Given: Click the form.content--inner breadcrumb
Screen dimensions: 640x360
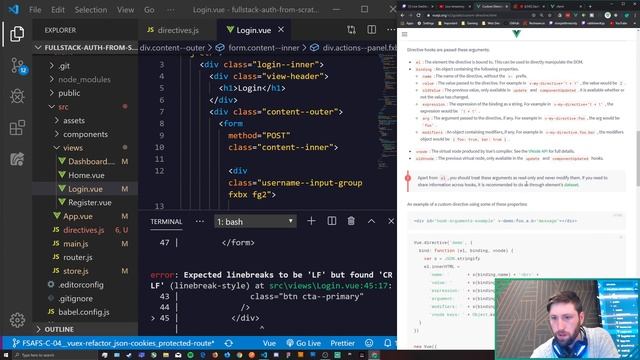Looking at the screenshot, I should (x=263, y=48).
